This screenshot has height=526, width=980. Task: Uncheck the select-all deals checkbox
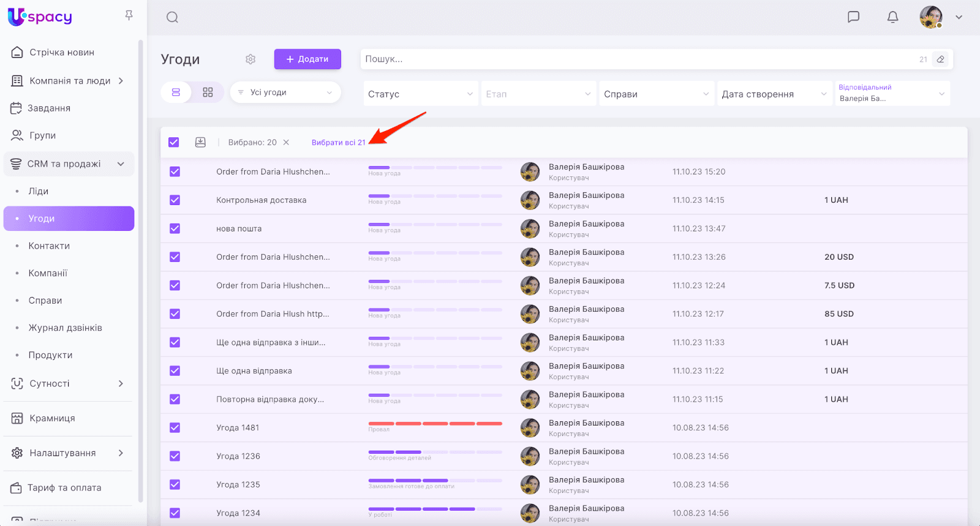tap(174, 142)
